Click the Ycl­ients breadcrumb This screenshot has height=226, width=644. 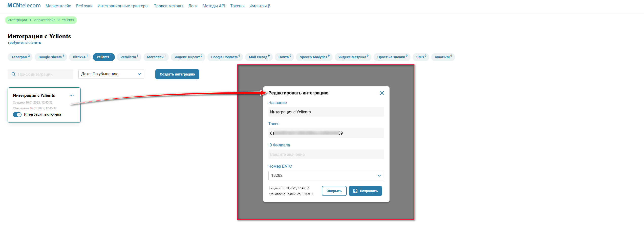click(68, 20)
